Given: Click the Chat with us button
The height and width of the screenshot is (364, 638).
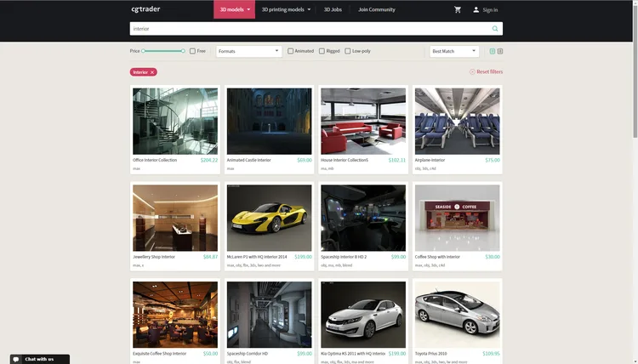Looking at the screenshot, I should pyautogui.click(x=39, y=359).
